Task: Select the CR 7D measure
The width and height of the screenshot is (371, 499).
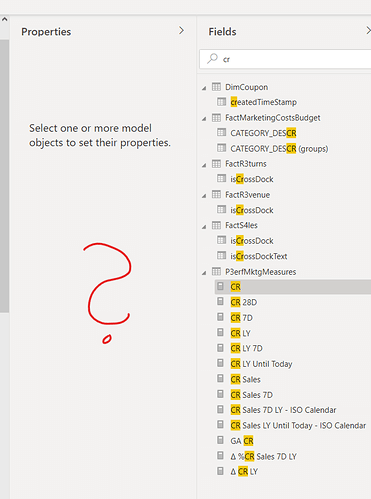Action: click(242, 318)
